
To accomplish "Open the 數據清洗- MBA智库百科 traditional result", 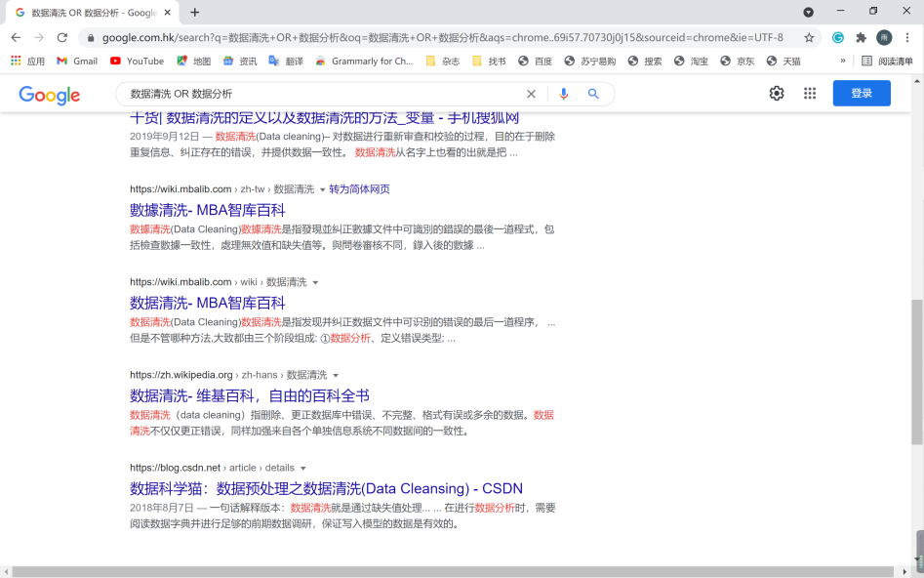I will tap(208, 210).
